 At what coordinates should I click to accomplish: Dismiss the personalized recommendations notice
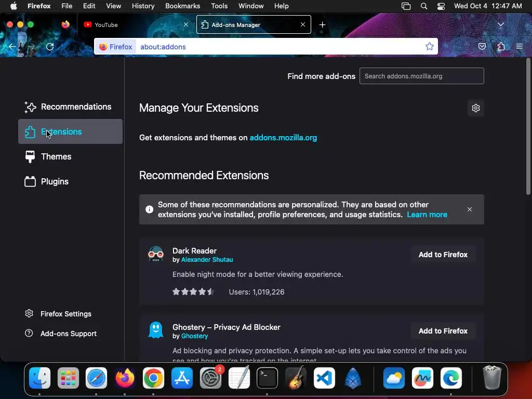click(470, 209)
